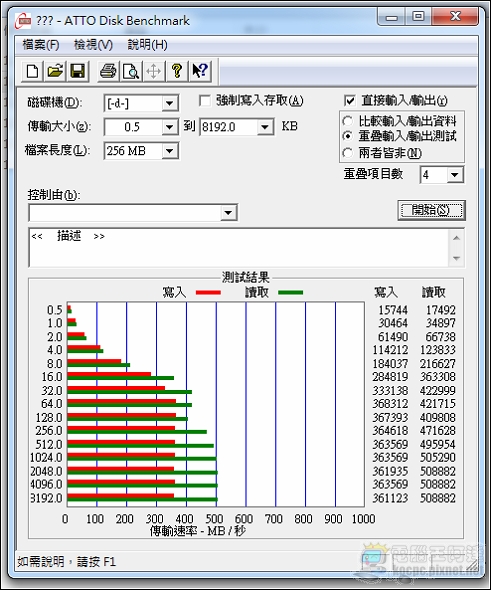Screen dimensions: 491x590
Task: Select 比較輸入/輸出資料 radio button
Action: click(348, 121)
